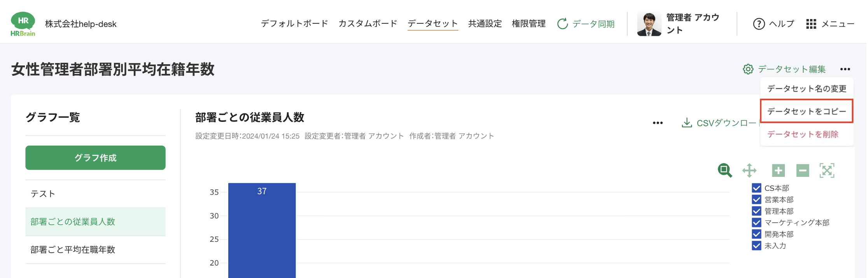Click the メニュー label

pyautogui.click(x=838, y=24)
